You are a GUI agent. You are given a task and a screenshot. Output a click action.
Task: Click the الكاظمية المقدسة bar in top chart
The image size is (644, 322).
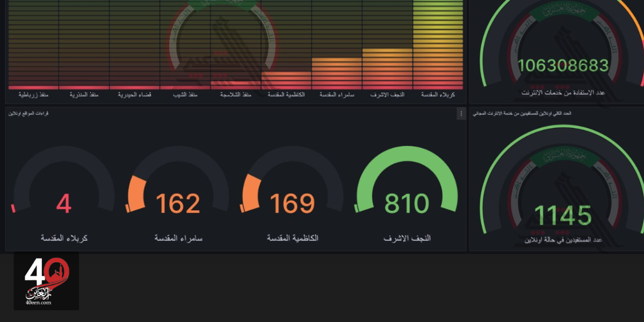coord(286,80)
